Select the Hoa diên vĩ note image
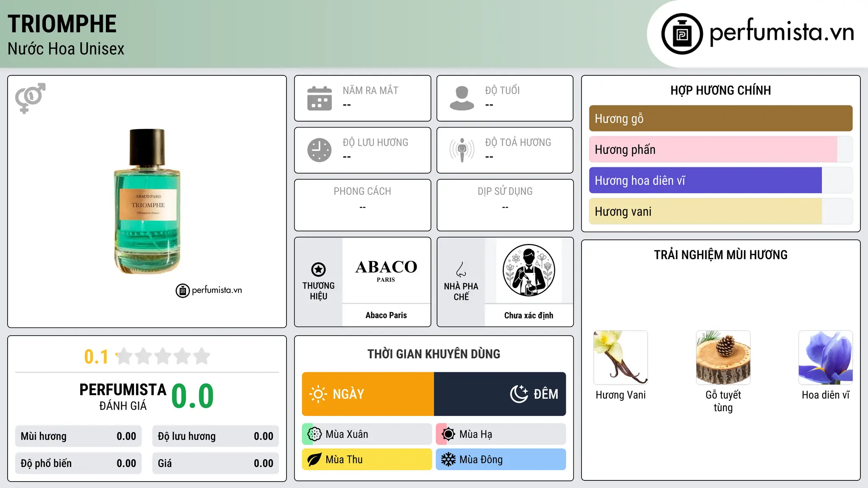The width and height of the screenshot is (868, 488). (826, 358)
